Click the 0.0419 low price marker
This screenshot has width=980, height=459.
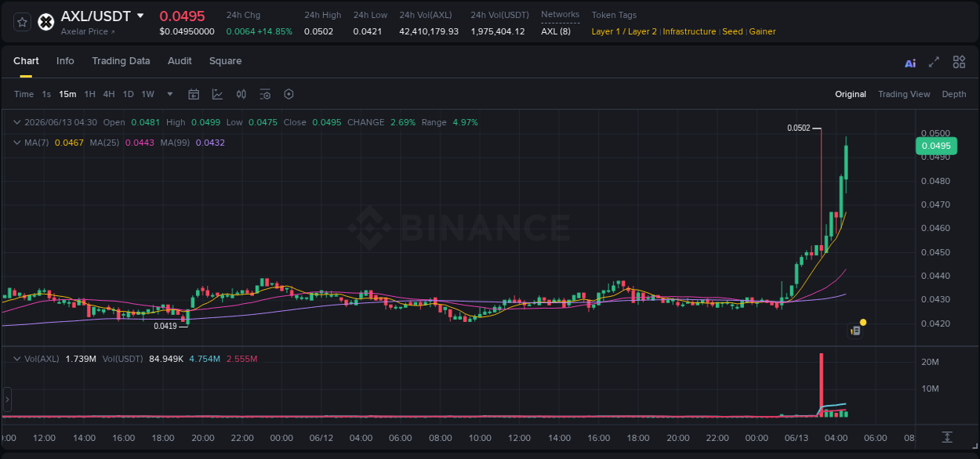165,326
